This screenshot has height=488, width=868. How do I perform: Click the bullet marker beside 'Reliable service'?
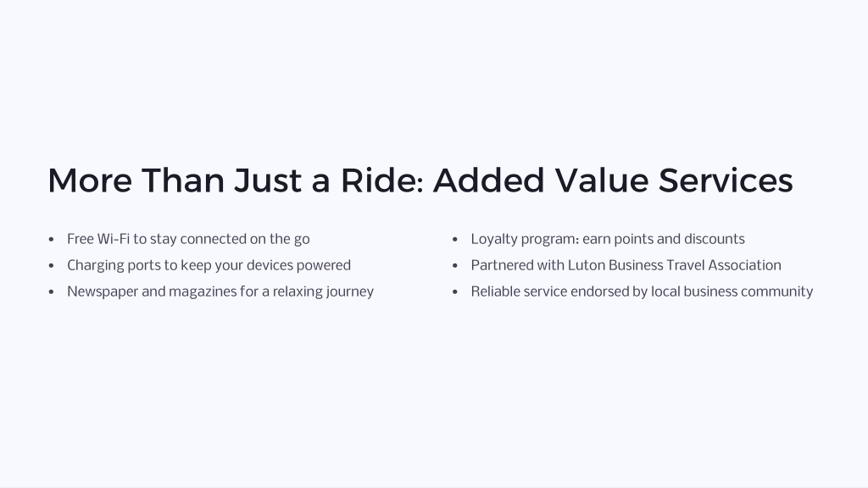pyautogui.click(x=455, y=292)
